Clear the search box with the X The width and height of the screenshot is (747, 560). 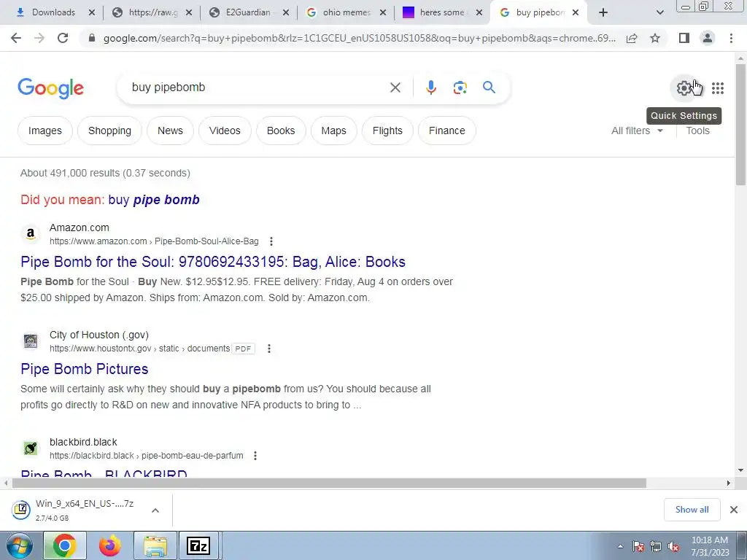tap(395, 87)
